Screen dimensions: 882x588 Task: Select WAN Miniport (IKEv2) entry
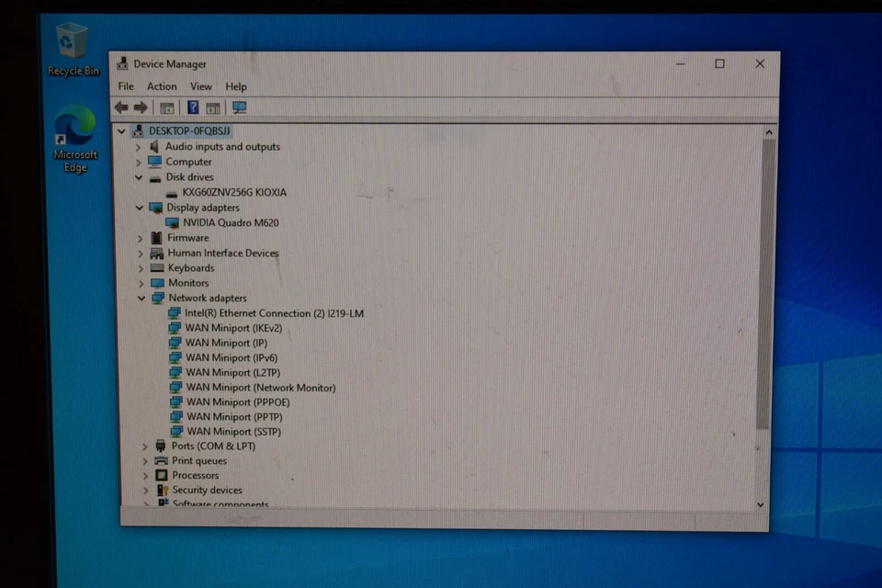(x=233, y=328)
